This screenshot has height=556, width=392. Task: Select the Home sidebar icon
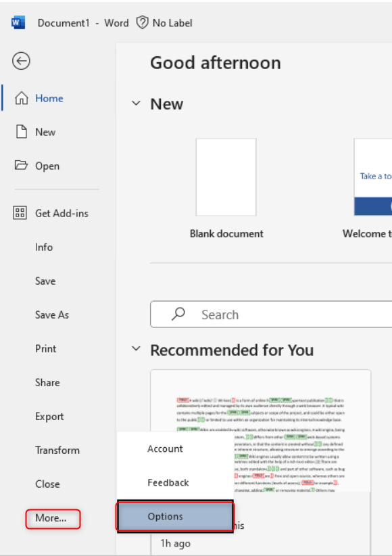tap(20, 97)
